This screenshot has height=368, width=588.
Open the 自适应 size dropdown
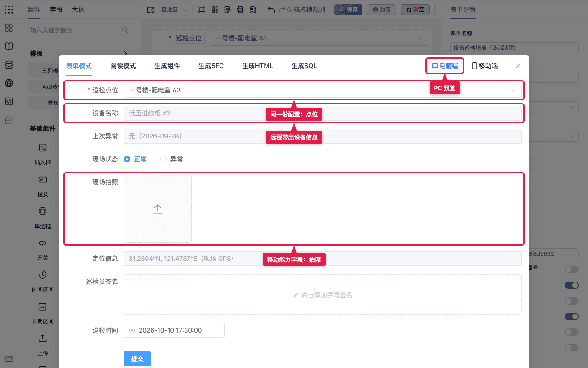(x=174, y=10)
